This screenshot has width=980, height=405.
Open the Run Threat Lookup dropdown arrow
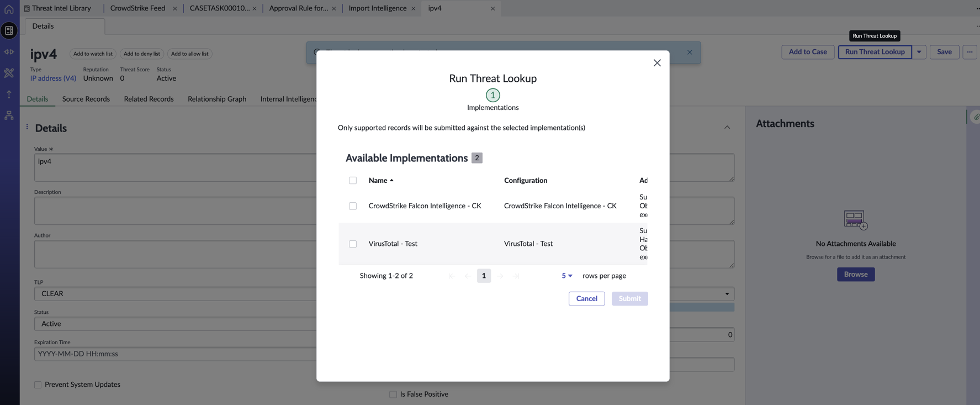pyautogui.click(x=919, y=52)
